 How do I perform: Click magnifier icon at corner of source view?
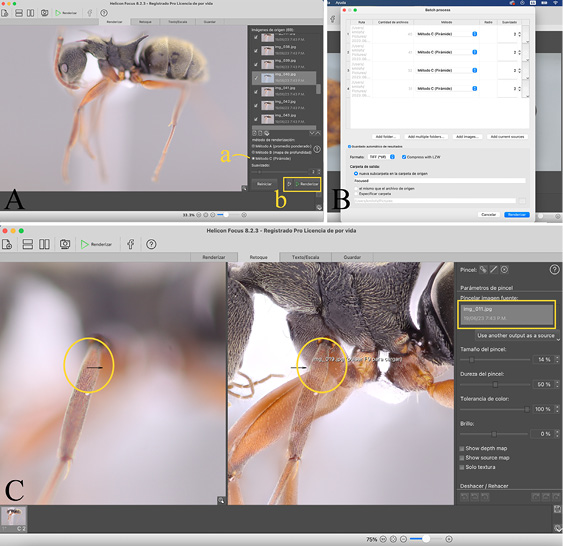pyautogui.click(x=221, y=500)
